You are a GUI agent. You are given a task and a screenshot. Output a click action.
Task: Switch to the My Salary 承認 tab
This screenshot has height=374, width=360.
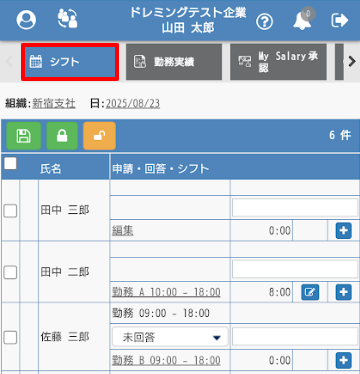278,62
